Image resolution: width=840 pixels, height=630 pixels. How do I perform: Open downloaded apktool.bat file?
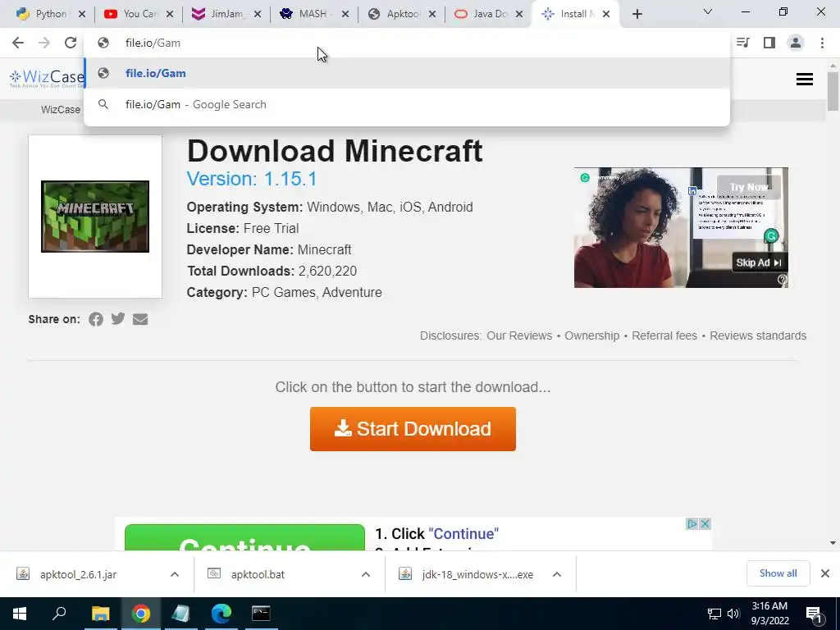pos(258,574)
